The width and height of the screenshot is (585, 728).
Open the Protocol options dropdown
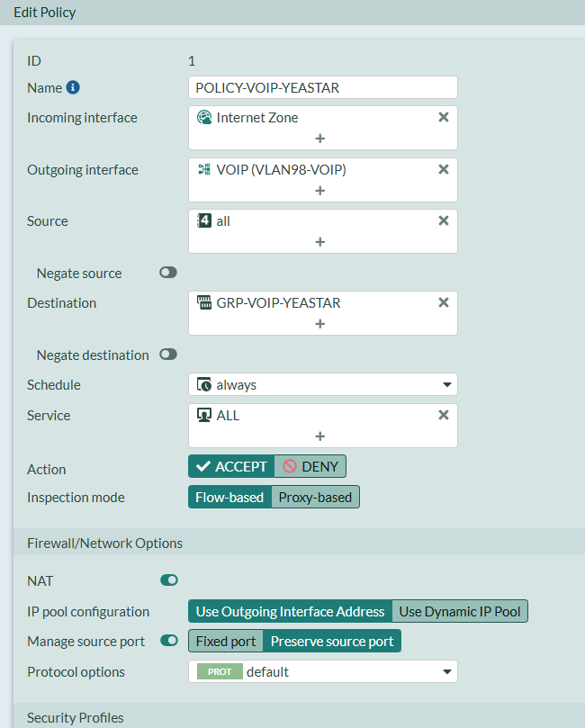pos(322,671)
